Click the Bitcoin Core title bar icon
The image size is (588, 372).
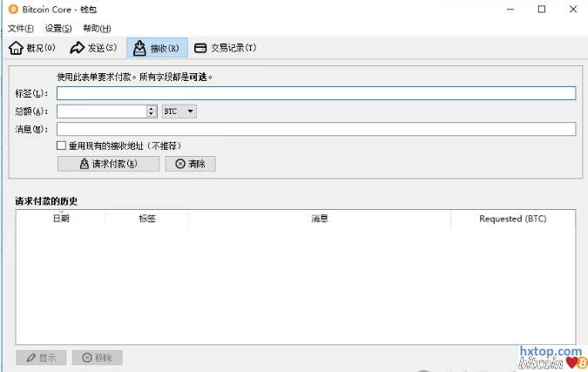point(13,10)
